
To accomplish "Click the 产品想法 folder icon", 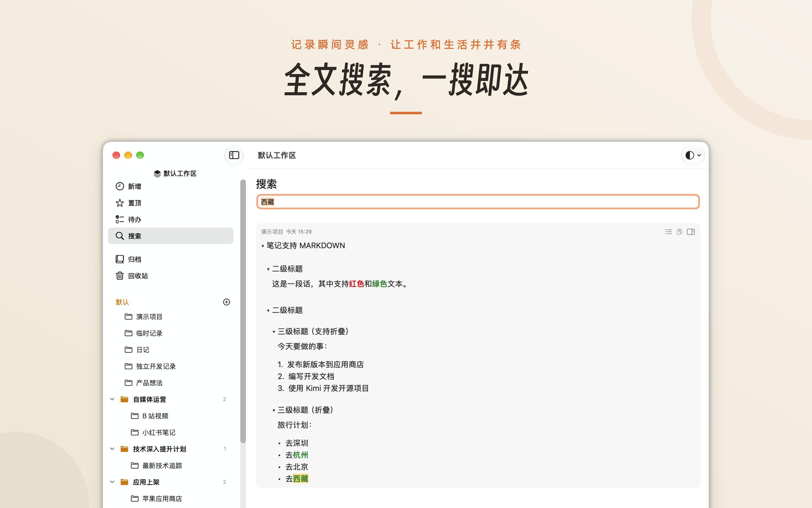I will tap(128, 382).
